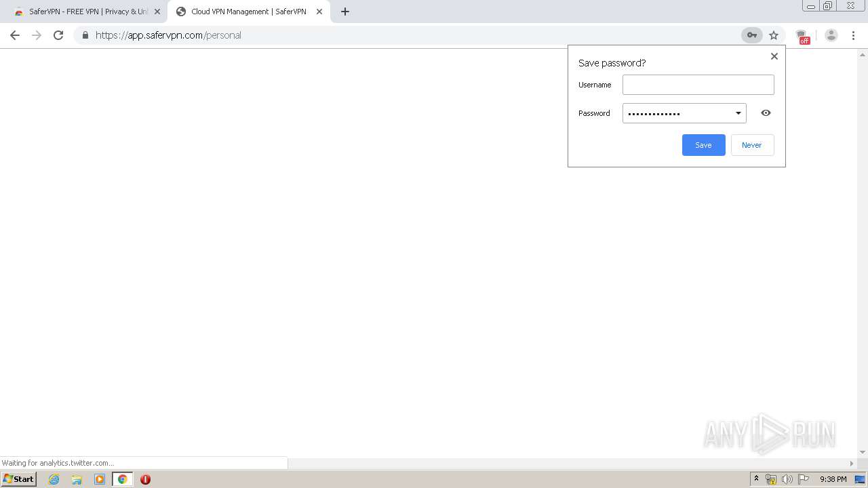Dismiss the Save password popup
The height and width of the screenshot is (488, 868).
coord(774,56)
